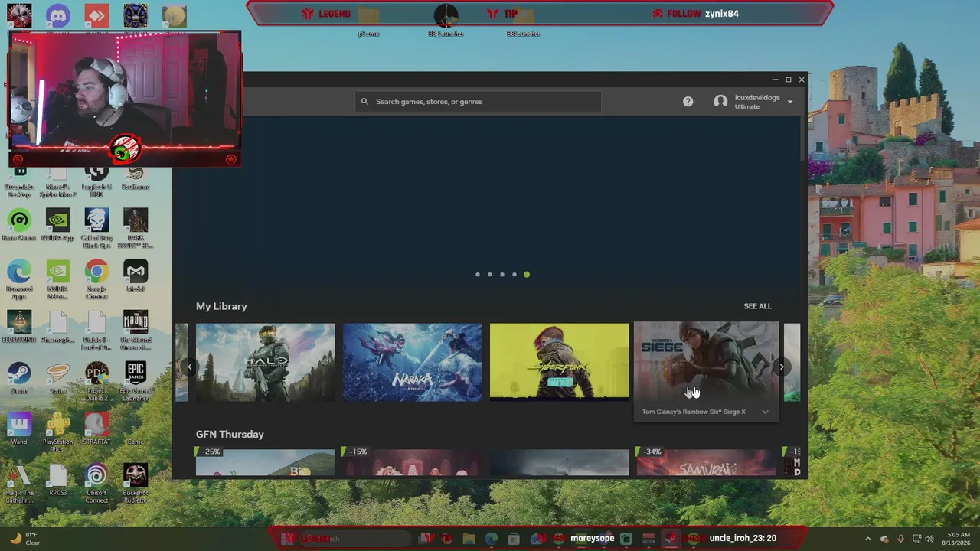Image resolution: width=980 pixels, height=551 pixels.
Task: Launch PlayStation Plus from the desktop
Action: pyautogui.click(x=58, y=432)
